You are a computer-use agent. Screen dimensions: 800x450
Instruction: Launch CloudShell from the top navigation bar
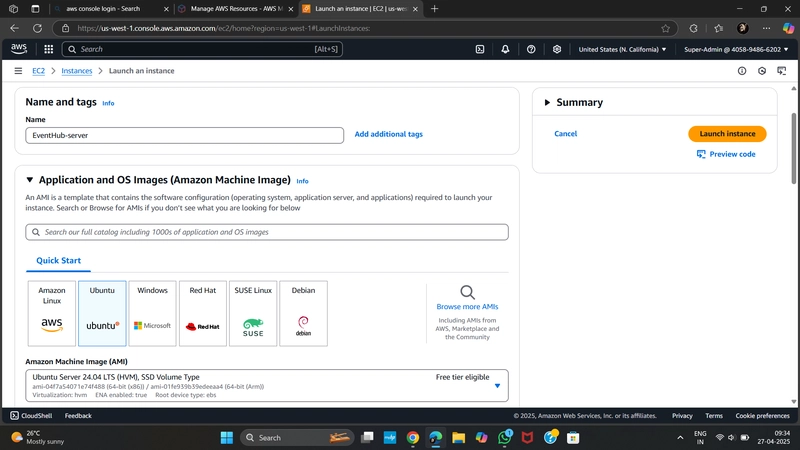(480, 49)
